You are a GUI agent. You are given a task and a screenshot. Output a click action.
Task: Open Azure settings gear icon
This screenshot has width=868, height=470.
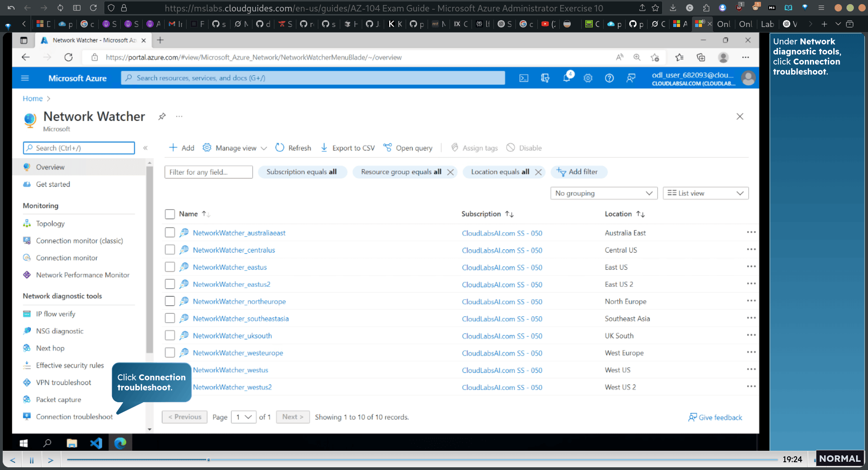tap(588, 78)
